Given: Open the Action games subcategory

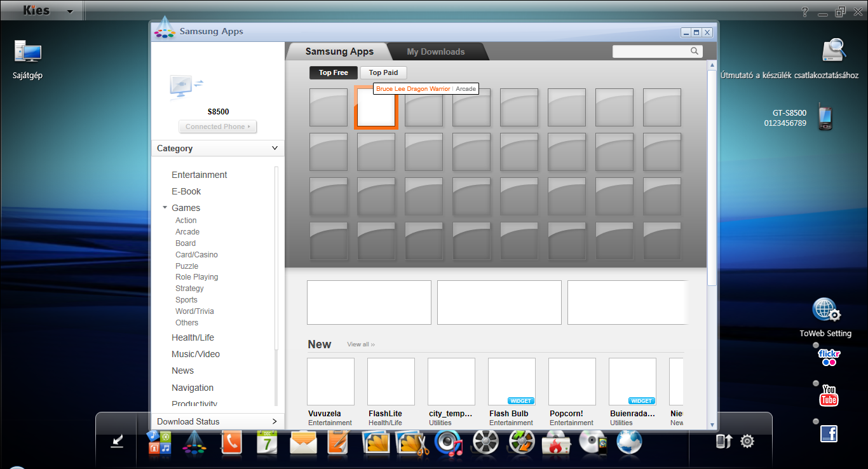Looking at the screenshot, I should click(x=186, y=221).
